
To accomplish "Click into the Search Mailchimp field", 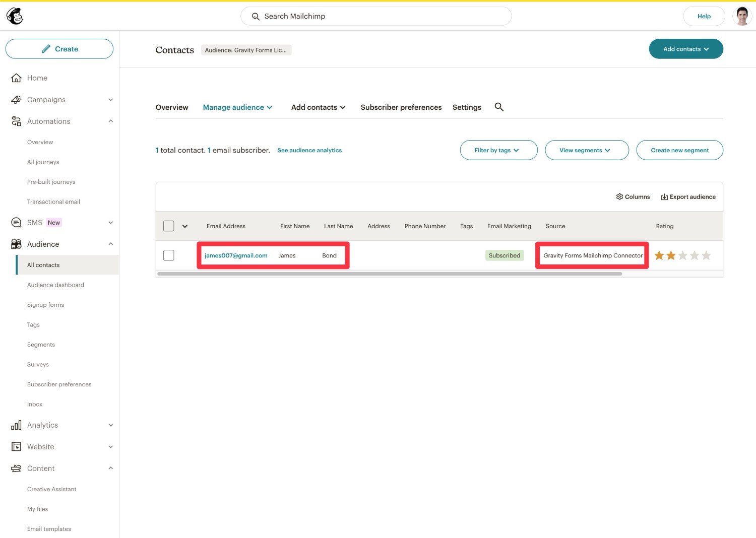I will pos(376,16).
